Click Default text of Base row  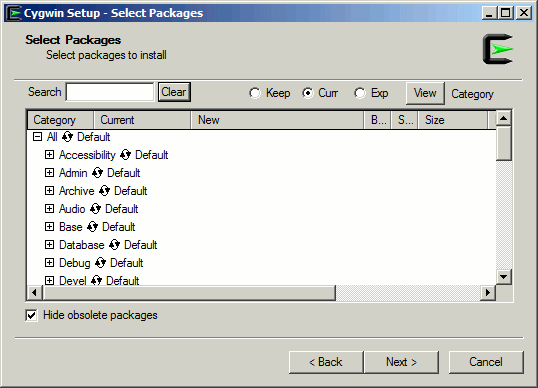tap(119, 227)
